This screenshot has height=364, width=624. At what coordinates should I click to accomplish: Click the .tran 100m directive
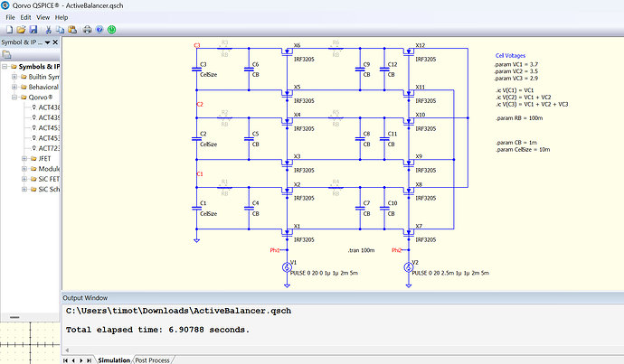tap(361, 250)
